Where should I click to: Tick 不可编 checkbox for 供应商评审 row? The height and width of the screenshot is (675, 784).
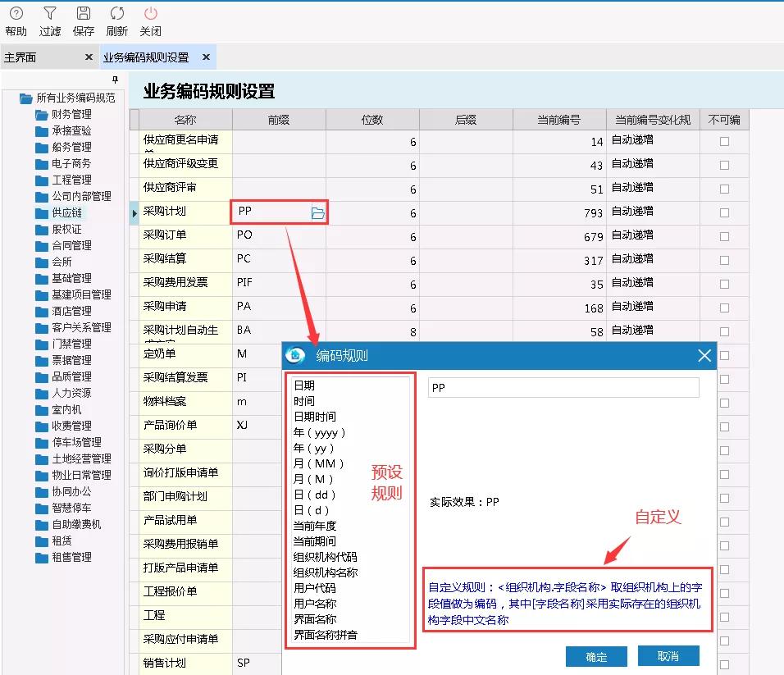pos(724,189)
